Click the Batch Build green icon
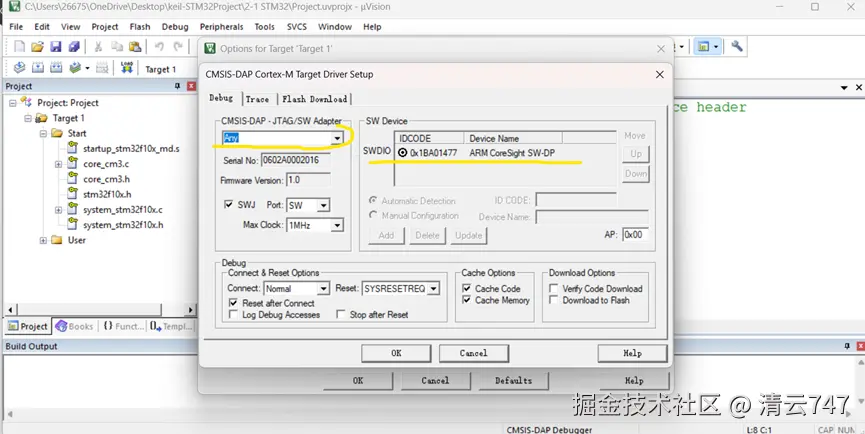Image resolution: width=865 pixels, height=434 pixels. [76, 68]
